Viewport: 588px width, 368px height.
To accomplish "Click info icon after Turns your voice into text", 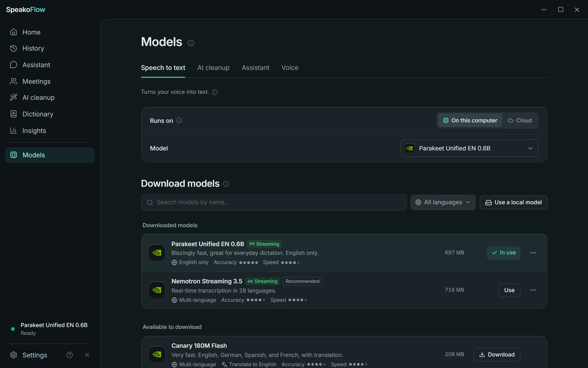I will click(x=215, y=92).
